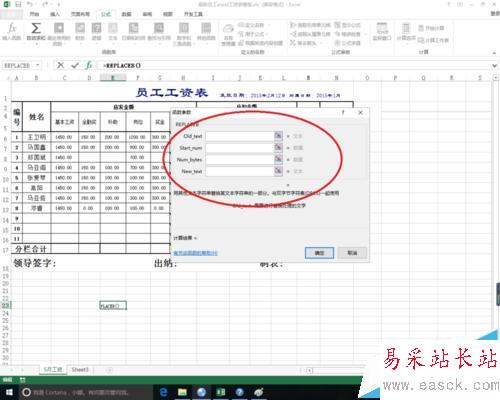Screen dimensions: 500x400
Task: Click the New_text input field
Action: click(240, 171)
